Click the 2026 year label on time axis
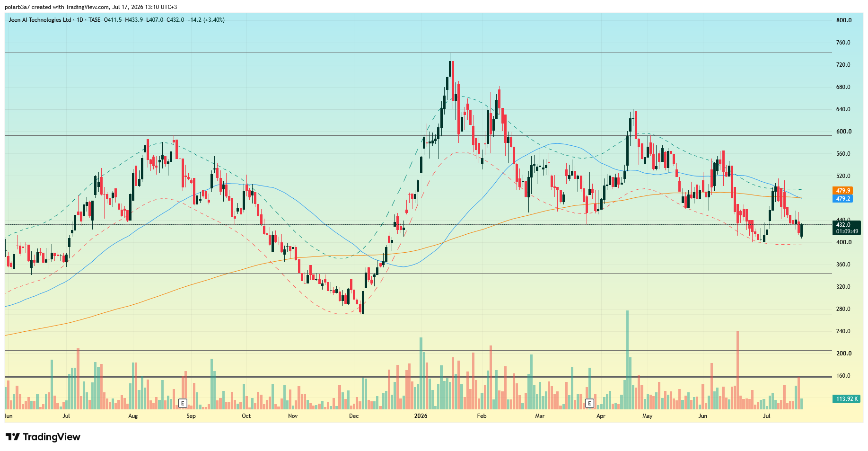This screenshot has width=868, height=451. [x=421, y=416]
